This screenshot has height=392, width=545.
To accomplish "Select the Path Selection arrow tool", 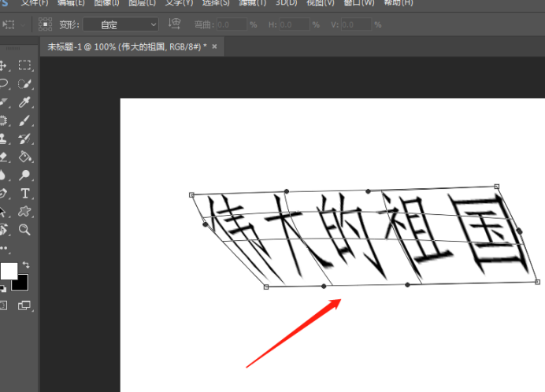I will tap(2, 211).
